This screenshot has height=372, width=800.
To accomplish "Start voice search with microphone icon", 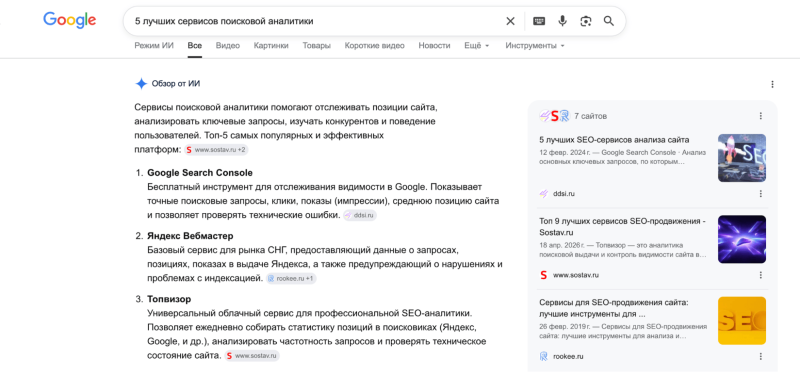I will [562, 21].
